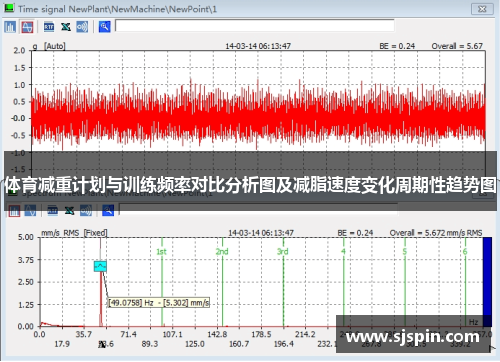
Task: Play signal audio with top speaker icon
Action: [x=82, y=27]
